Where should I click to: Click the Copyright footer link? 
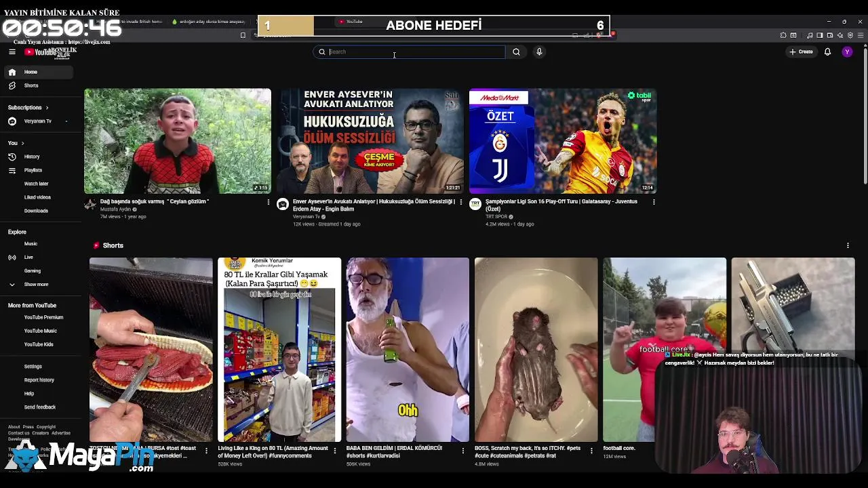click(46, 427)
